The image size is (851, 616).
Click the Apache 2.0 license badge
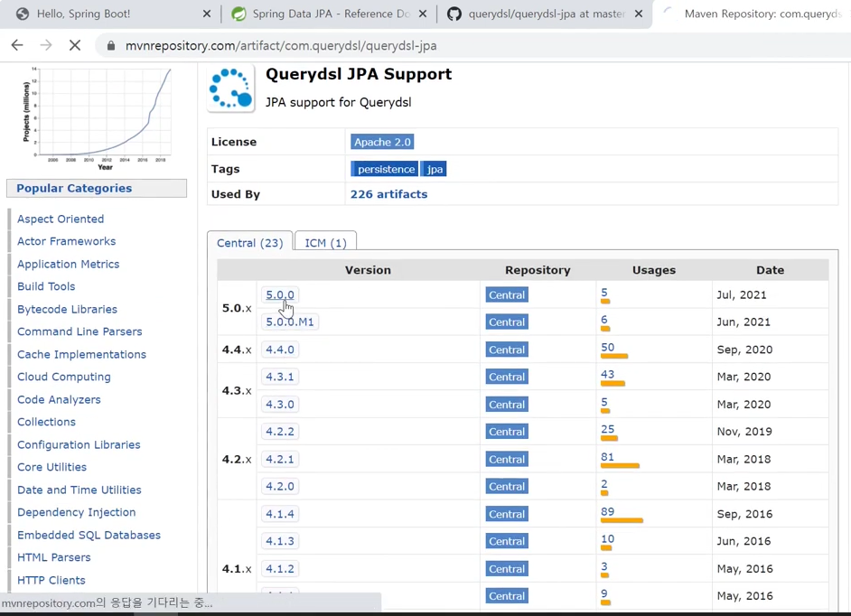pyautogui.click(x=383, y=142)
